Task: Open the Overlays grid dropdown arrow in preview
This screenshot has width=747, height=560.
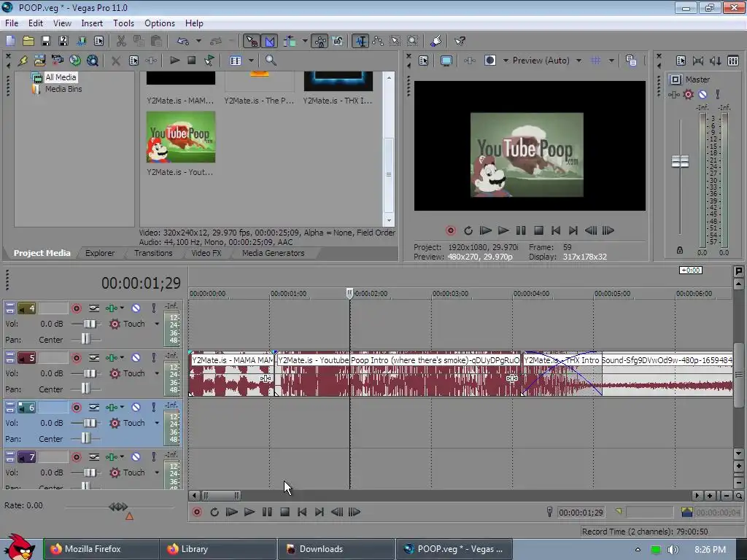Action: pos(611,61)
